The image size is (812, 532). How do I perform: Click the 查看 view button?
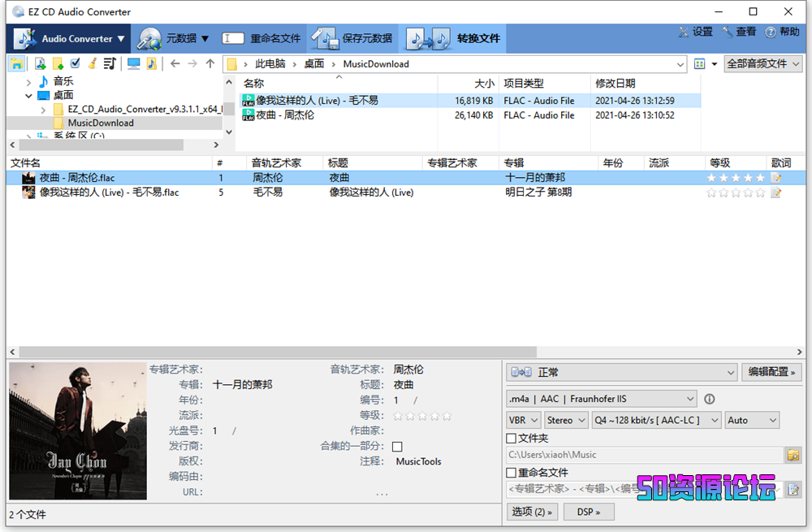point(739,32)
